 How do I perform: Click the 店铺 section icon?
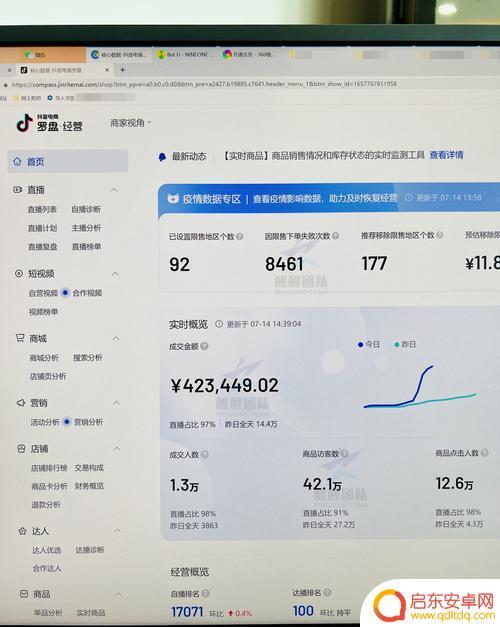pos(21,449)
